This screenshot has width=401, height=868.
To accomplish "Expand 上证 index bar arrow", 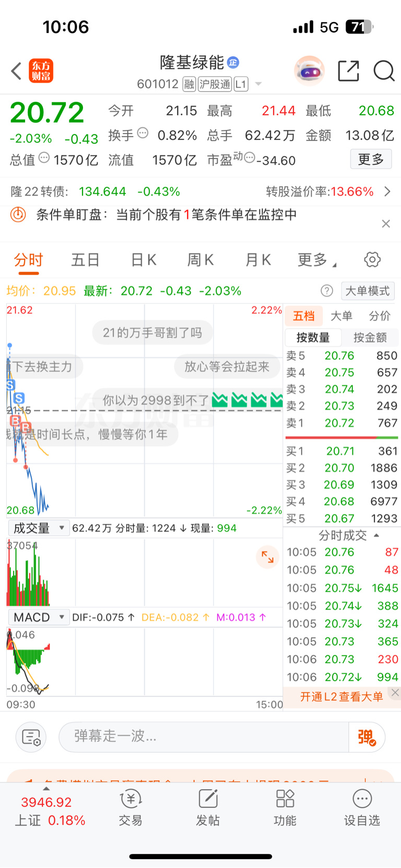I will coord(46,789).
